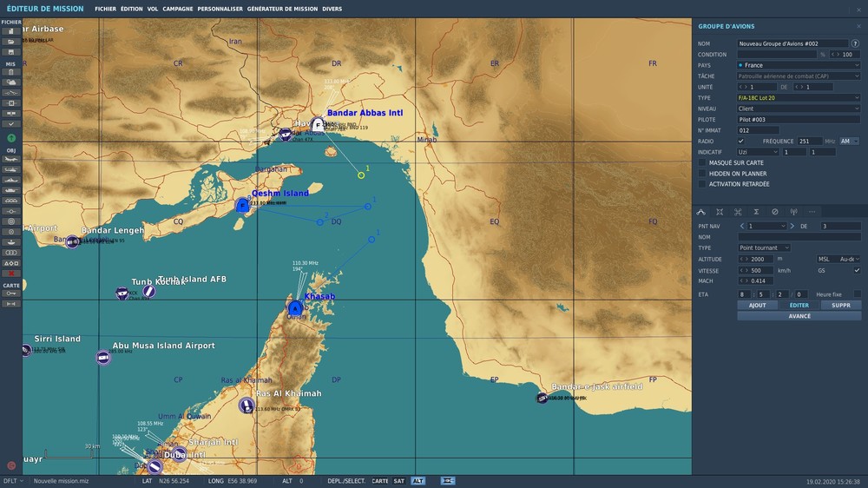Enable MASQUÉ SUR CARTE checkbox
The image size is (868, 488).
[x=702, y=163]
